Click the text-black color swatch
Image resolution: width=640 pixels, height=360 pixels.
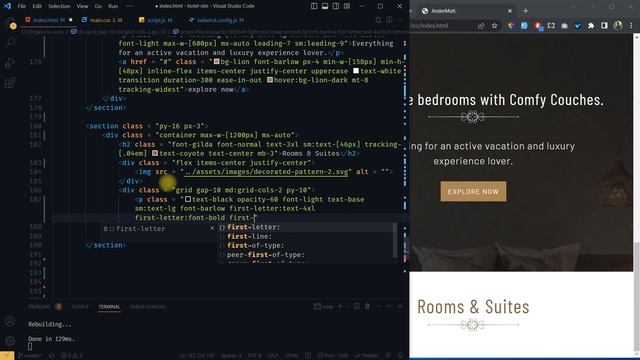[188, 199]
